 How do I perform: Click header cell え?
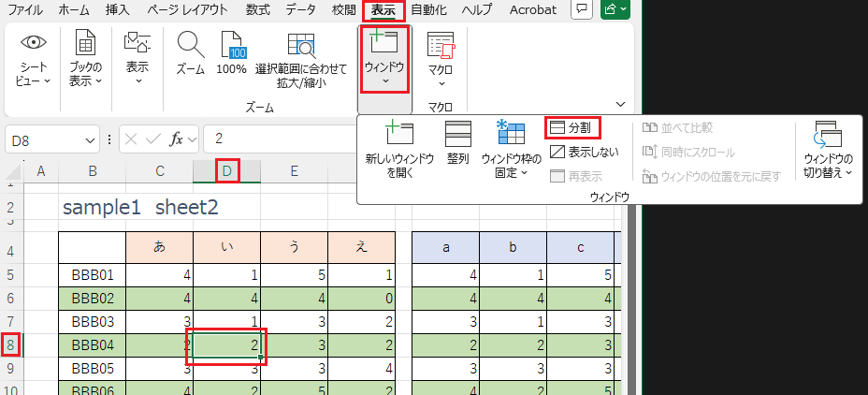361,248
